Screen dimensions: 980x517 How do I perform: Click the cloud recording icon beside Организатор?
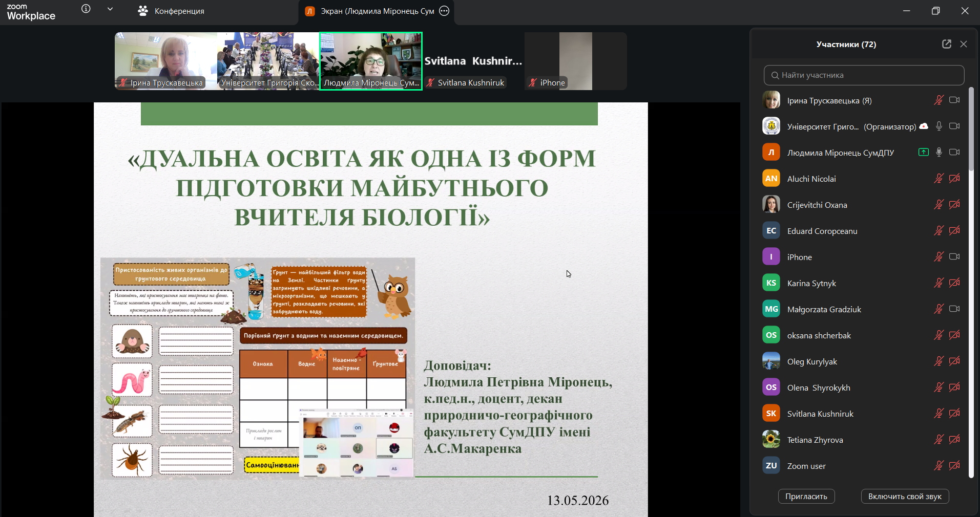pyautogui.click(x=924, y=126)
